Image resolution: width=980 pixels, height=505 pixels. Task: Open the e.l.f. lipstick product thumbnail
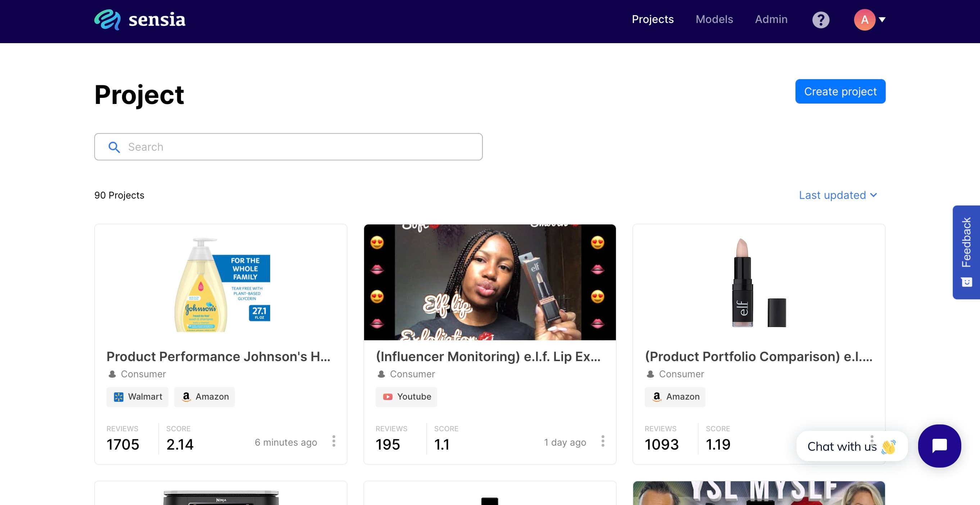tap(759, 283)
